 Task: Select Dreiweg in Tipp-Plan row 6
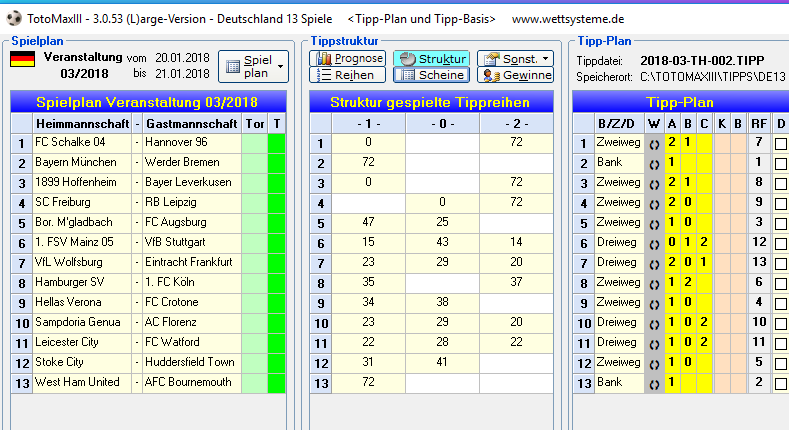click(619, 243)
